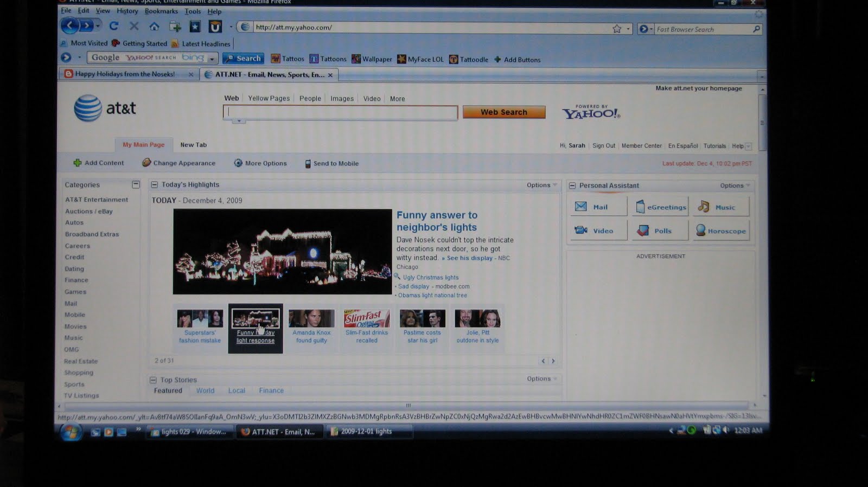This screenshot has height=487, width=868.
Task: Click the Sign Out link
Action: [604, 145]
